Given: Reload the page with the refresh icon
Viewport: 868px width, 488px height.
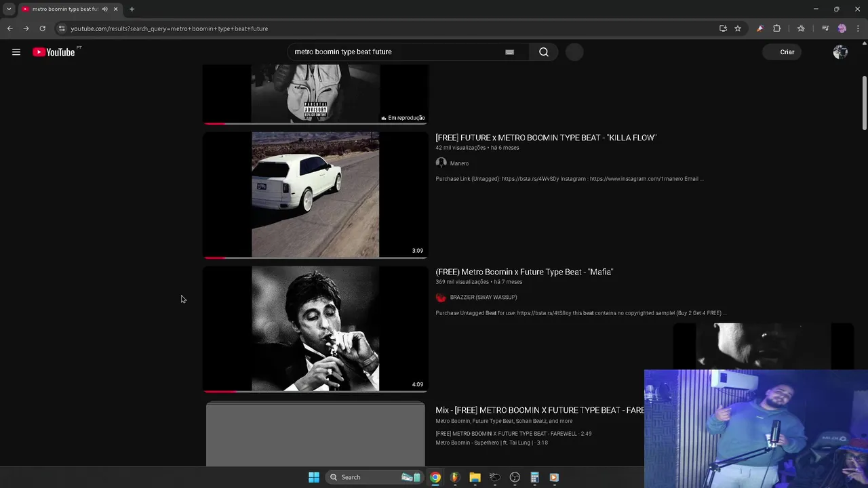Looking at the screenshot, I should click(42, 28).
